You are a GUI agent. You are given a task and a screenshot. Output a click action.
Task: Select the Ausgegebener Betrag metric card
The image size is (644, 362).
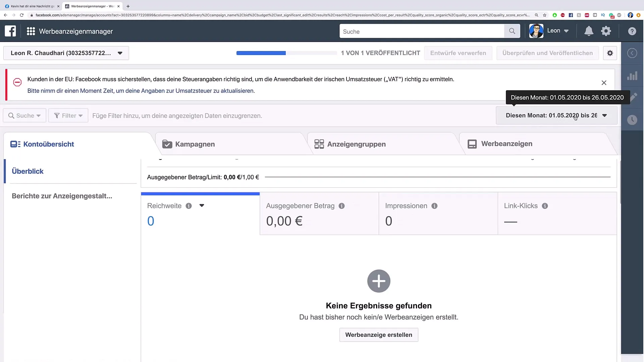tap(319, 214)
